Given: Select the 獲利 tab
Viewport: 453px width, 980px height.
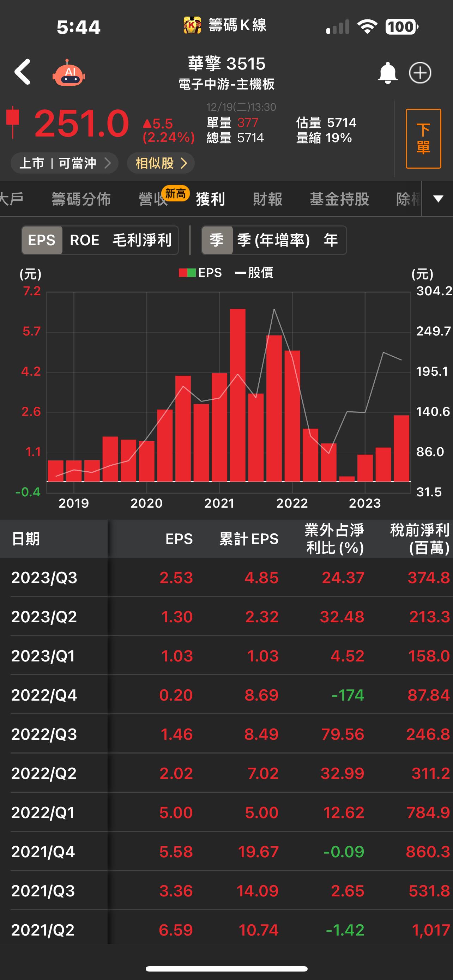Looking at the screenshot, I should [210, 199].
